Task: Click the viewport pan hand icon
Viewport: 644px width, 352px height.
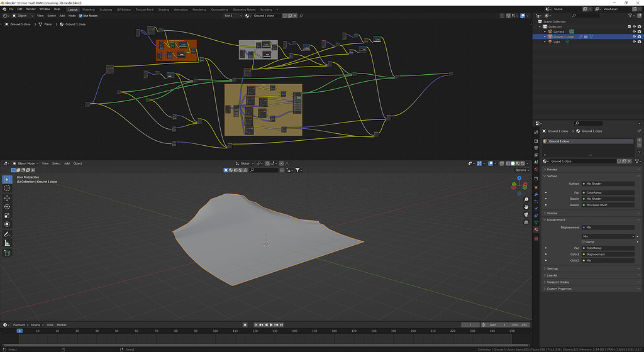Action: pos(526,207)
